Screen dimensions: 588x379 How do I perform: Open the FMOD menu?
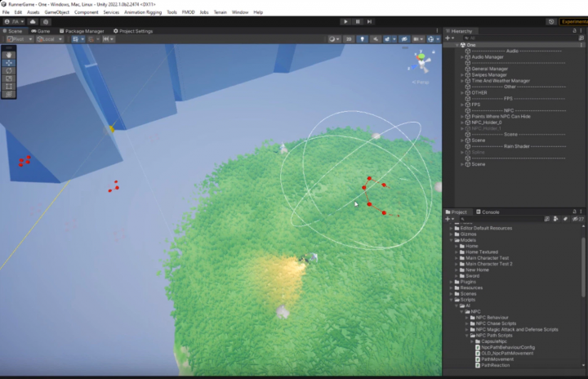click(188, 12)
